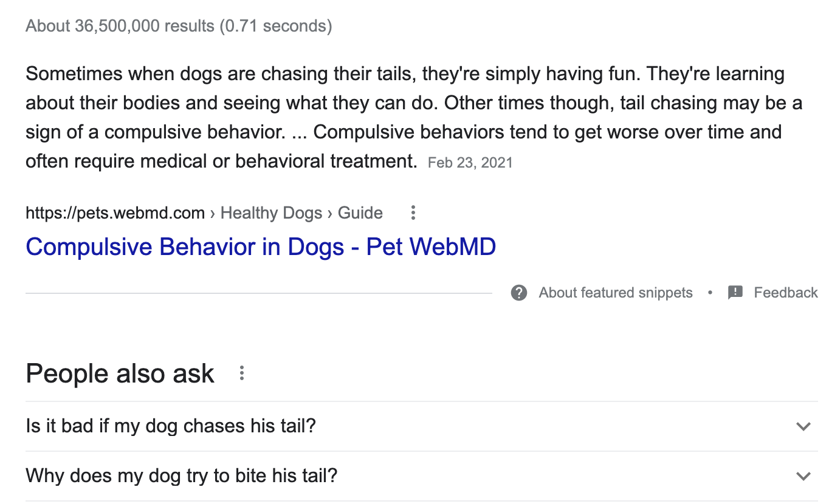Click the question mark icon for featured snippets

tap(519, 293)
